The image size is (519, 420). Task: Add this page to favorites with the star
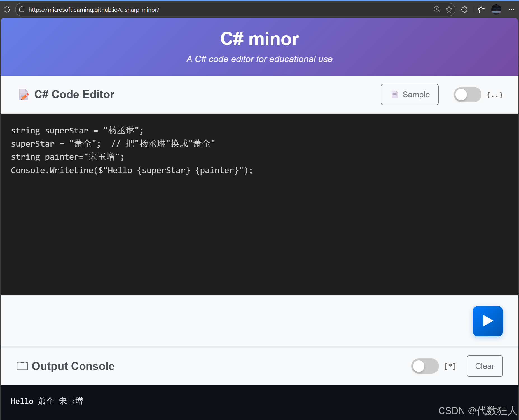point(449,10)
